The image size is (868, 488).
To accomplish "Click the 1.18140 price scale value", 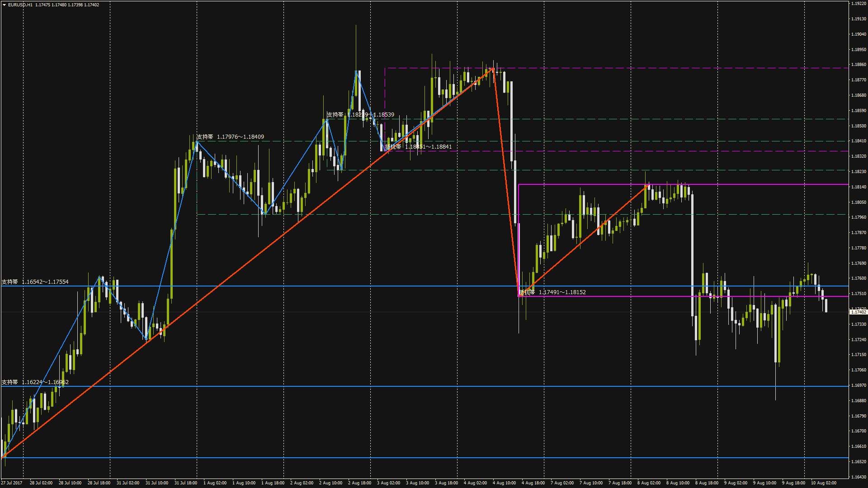I will pyautogui.click(x=859, y=187).
